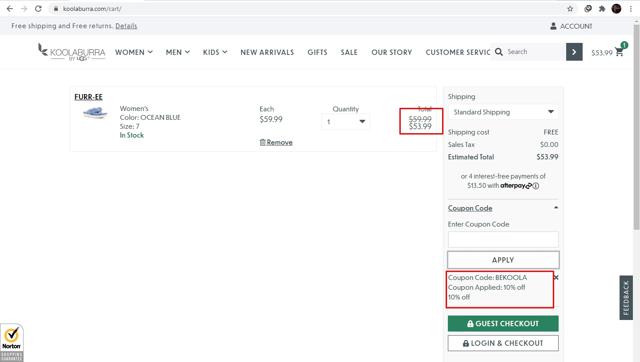The height and width of the screenshot is (362, 640).
Task: Click the Coupon Code heading link
Action: coord(470,208)
